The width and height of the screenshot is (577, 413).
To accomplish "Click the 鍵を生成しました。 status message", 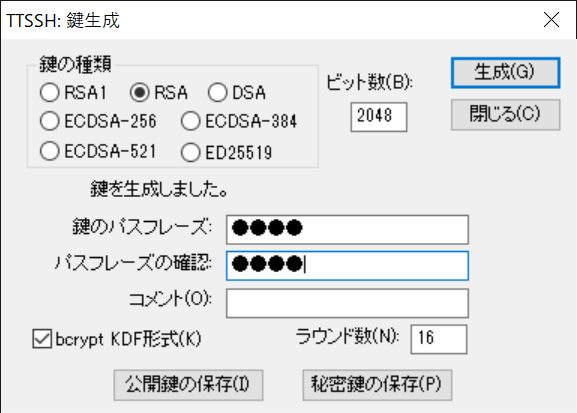I will coord(159,190).
